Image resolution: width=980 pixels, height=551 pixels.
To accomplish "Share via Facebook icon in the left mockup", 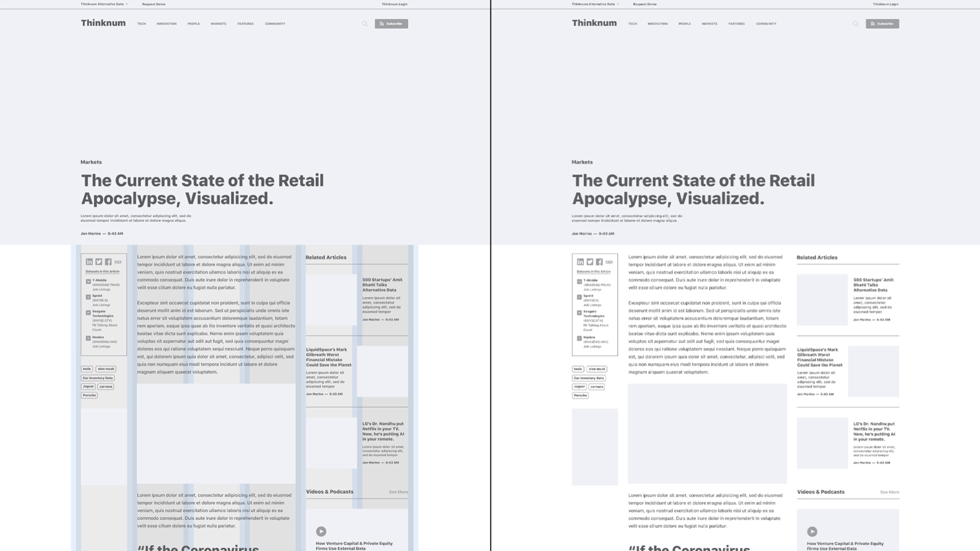I will point(108,262).
